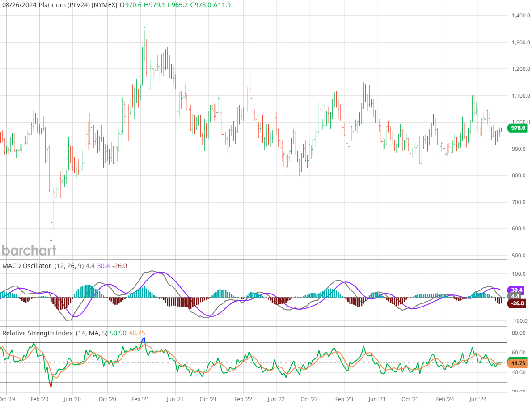Click the 1,300.0 price axis label

[521, 43]
